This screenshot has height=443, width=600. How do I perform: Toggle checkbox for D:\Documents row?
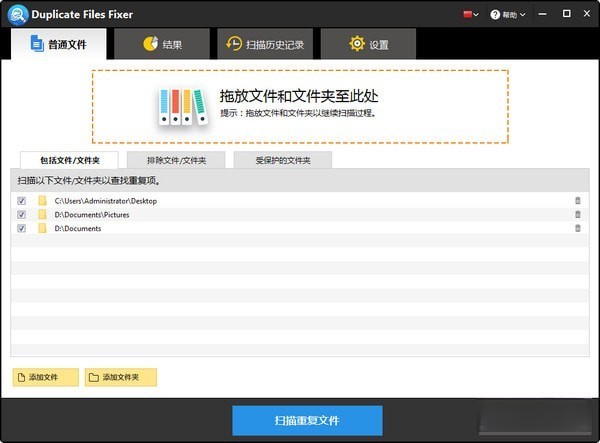pos(21,228)
